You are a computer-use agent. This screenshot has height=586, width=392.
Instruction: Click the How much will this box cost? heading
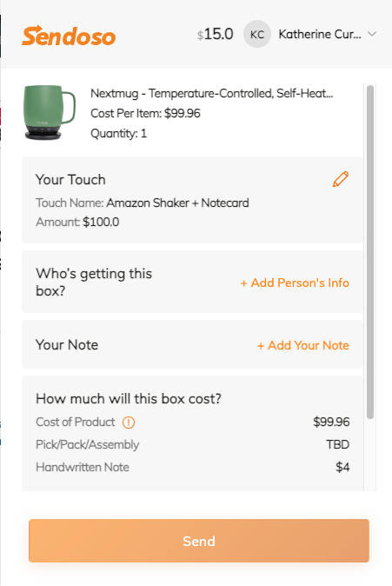[129, 399]
